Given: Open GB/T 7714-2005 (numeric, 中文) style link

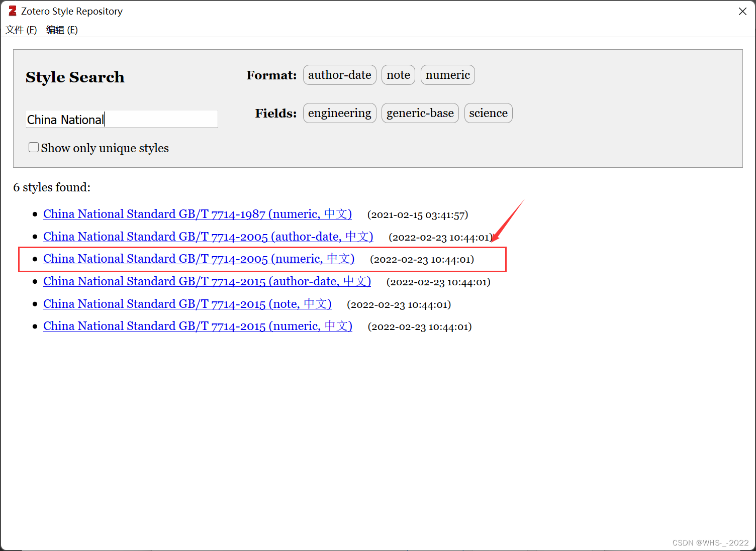Looking at the screenshot, I should (x=199, y=259).
